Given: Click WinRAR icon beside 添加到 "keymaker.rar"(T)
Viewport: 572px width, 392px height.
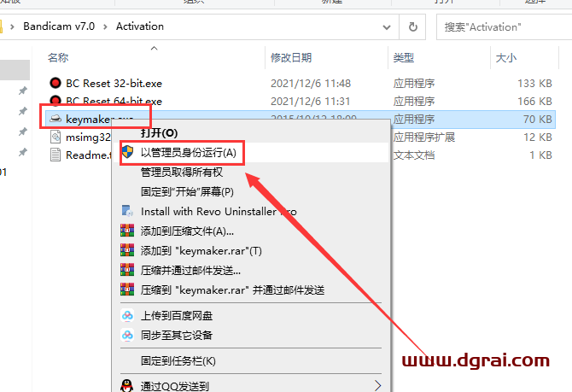Looking at the screenshot, I should (x=127, y=250).
